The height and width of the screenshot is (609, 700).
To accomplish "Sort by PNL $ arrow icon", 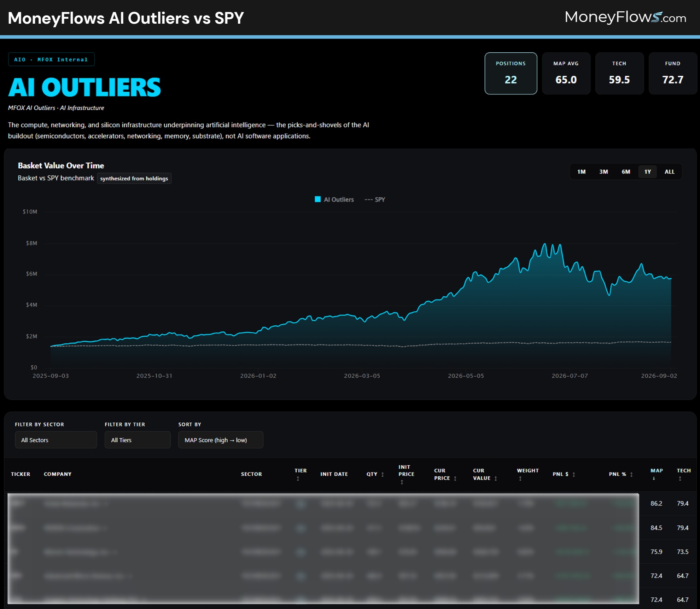I will (x=573, y=475).
